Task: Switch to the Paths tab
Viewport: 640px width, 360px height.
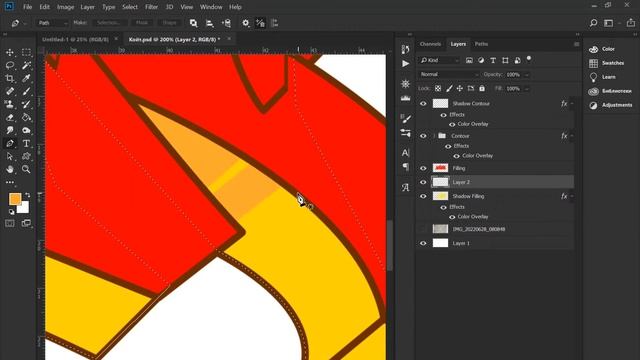Action: [x=481, y=44]
